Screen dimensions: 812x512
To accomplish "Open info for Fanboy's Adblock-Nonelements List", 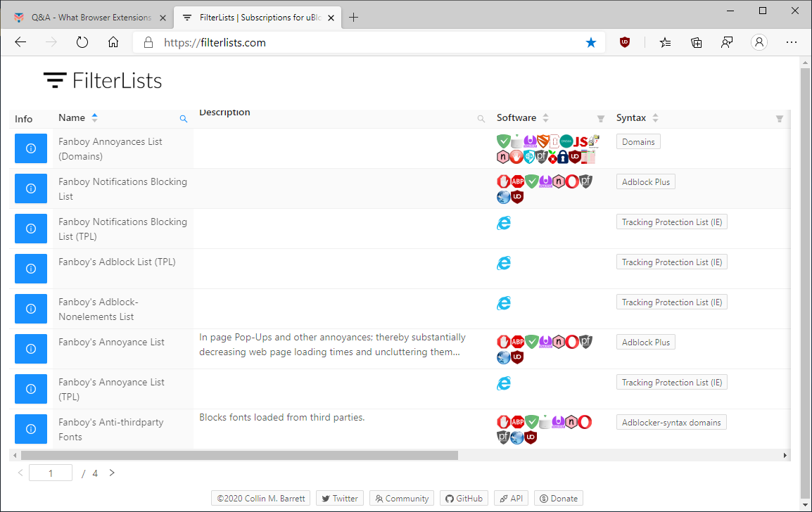I will tap(30, 309).
